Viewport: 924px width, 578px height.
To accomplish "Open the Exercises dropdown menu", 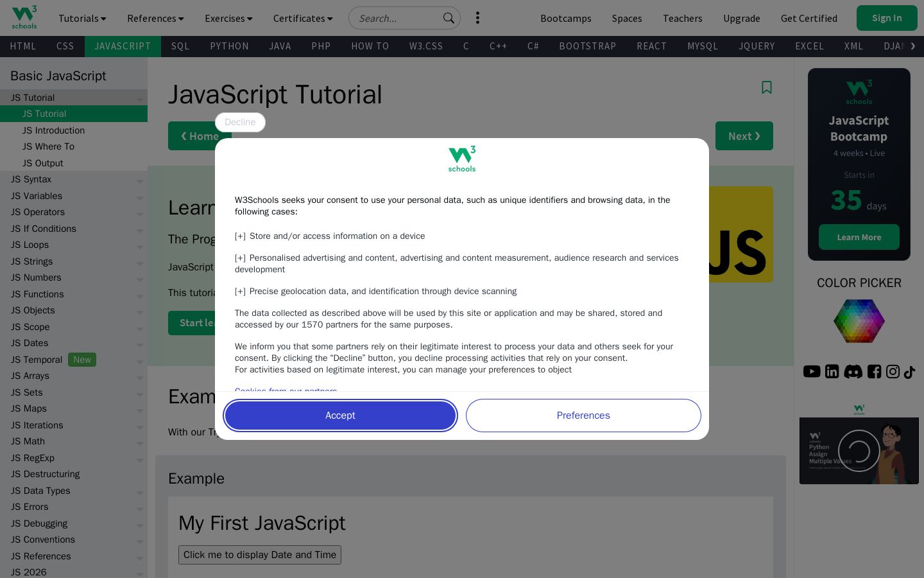I will (x=228, y=18).
